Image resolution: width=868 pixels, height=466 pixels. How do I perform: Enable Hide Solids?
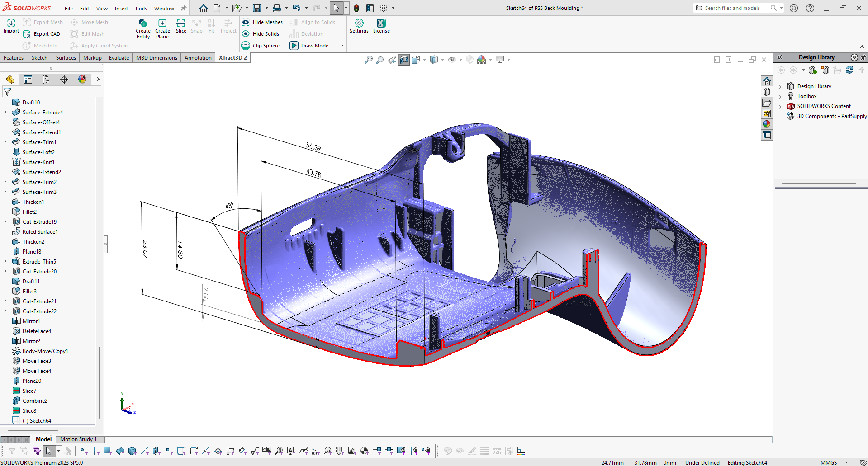[262, 33]
